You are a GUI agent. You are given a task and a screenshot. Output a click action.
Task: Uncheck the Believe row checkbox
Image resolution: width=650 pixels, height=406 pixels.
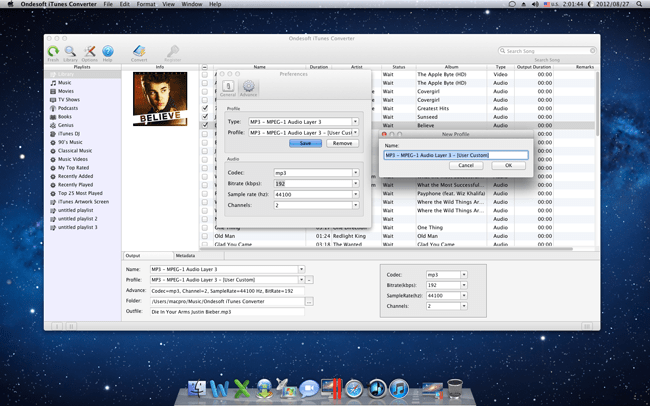pyautogui.click(x=205, y=125)
